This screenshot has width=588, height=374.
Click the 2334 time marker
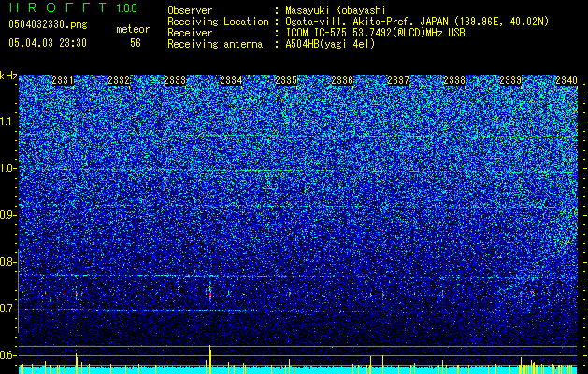pos(231,80)
